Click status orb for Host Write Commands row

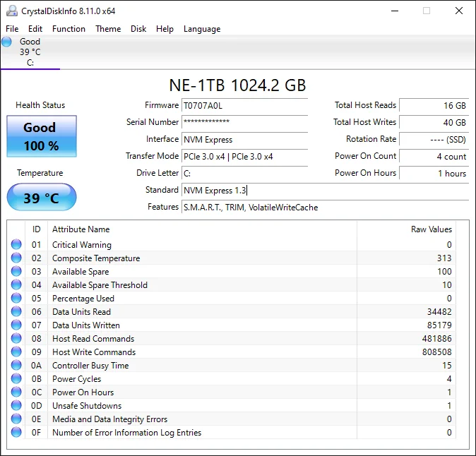[16, 352]
